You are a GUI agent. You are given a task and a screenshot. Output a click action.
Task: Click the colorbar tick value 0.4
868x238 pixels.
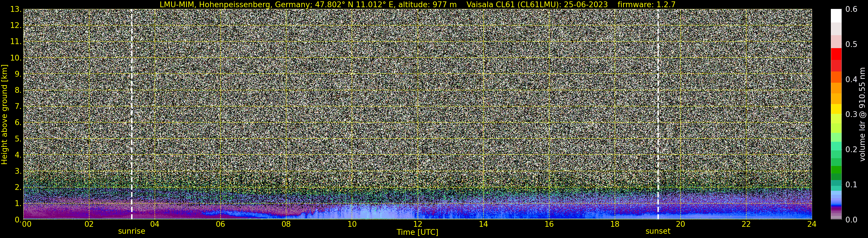point(851,80)
